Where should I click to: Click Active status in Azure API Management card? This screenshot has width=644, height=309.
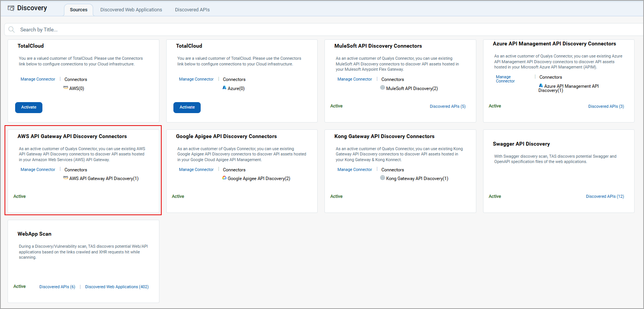coord(495,106)
